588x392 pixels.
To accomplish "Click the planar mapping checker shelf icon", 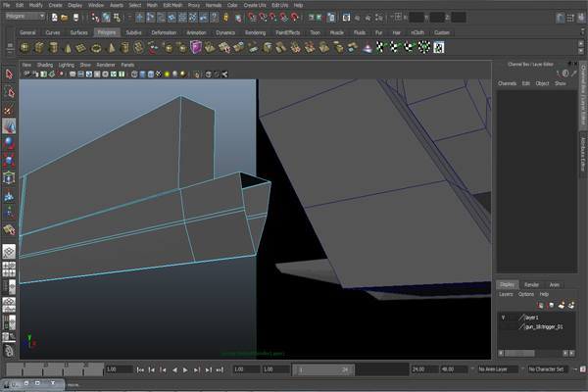I will (x=381, y=48).
